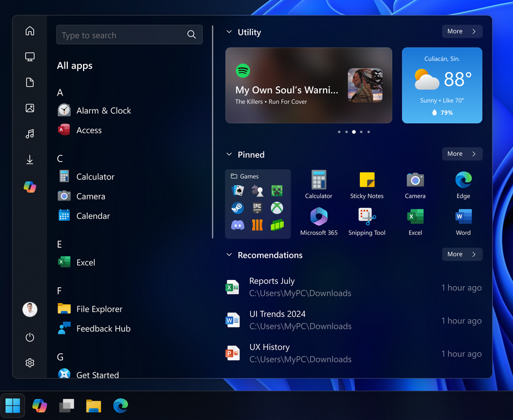This screenshot has width=513, height=420.
Task: Open Xbox in the Games folder
Action: (x=277, y=208)
